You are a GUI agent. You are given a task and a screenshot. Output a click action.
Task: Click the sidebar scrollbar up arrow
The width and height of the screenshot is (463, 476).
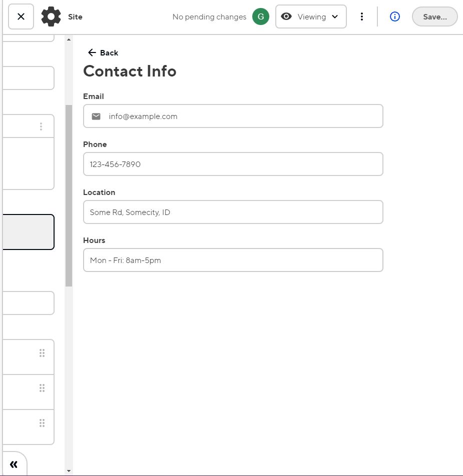69,39
